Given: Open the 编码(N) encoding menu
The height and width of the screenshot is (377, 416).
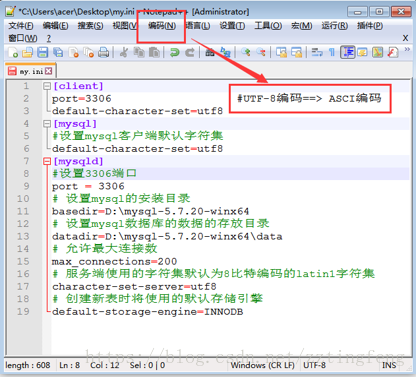Looking at the screenshot, I should [x=162, y=26].
